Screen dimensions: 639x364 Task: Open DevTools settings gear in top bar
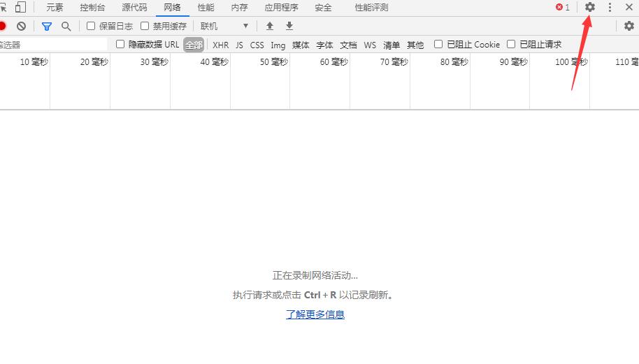point(589,7)
